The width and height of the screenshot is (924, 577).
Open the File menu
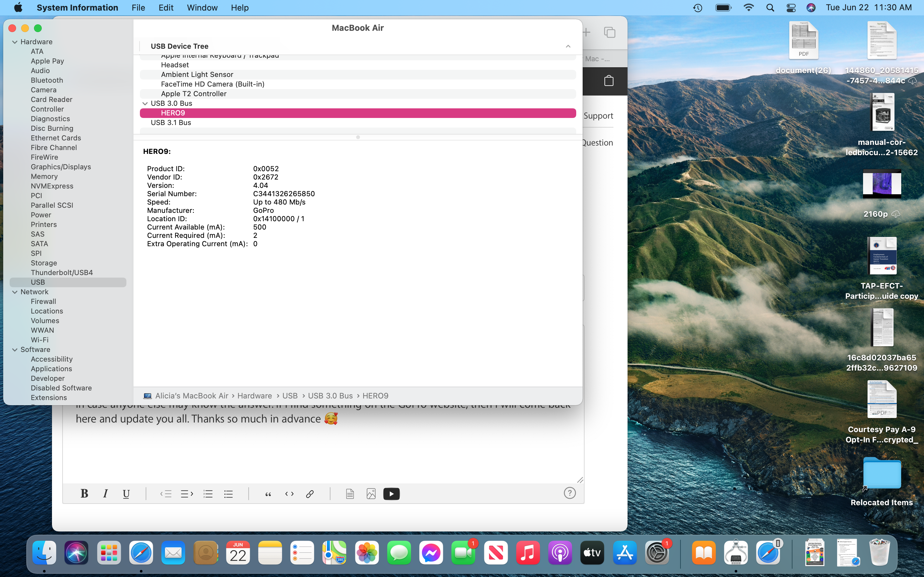138,8
